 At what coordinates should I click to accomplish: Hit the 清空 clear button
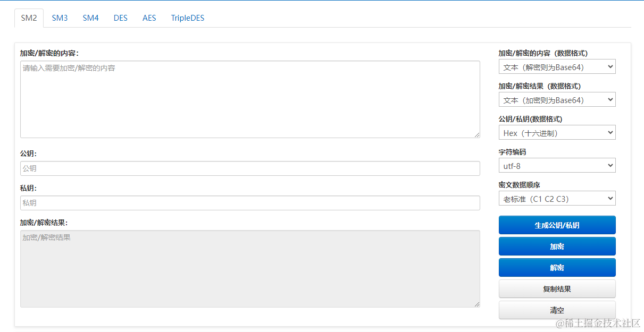(557, 310)
